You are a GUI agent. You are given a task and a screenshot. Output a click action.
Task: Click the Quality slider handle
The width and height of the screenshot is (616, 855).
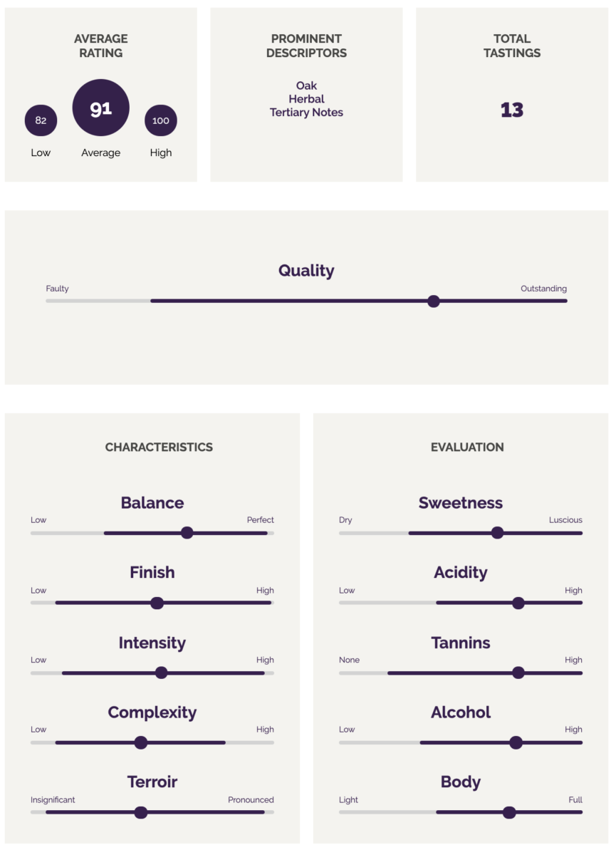tap(434, 301)
